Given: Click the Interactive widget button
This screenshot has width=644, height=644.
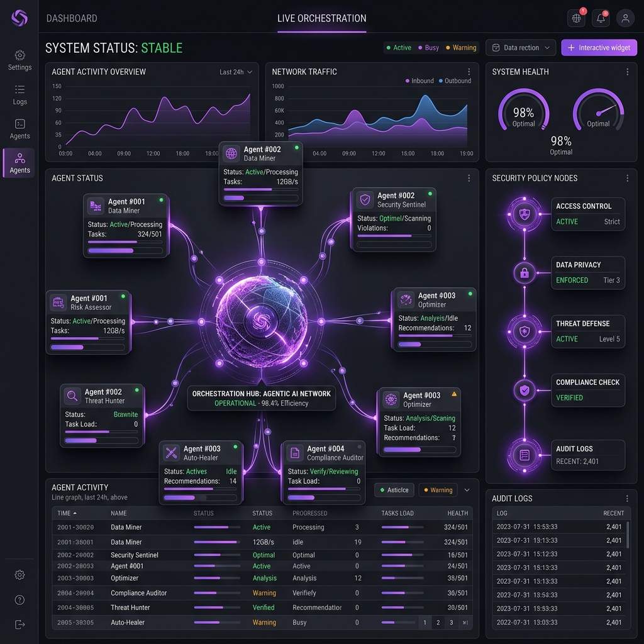Looking at the screenshot, I should coord(599,48).
